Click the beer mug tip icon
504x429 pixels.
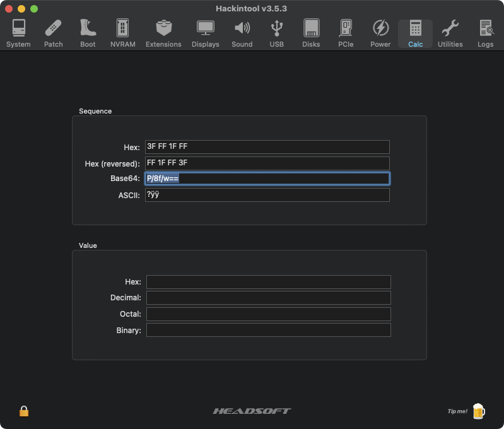[479, 411]
